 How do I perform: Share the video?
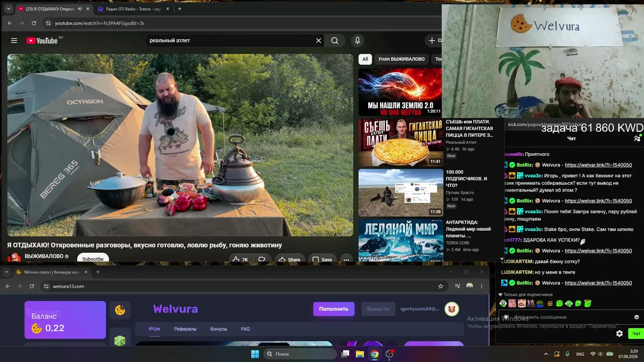[289, 259]
